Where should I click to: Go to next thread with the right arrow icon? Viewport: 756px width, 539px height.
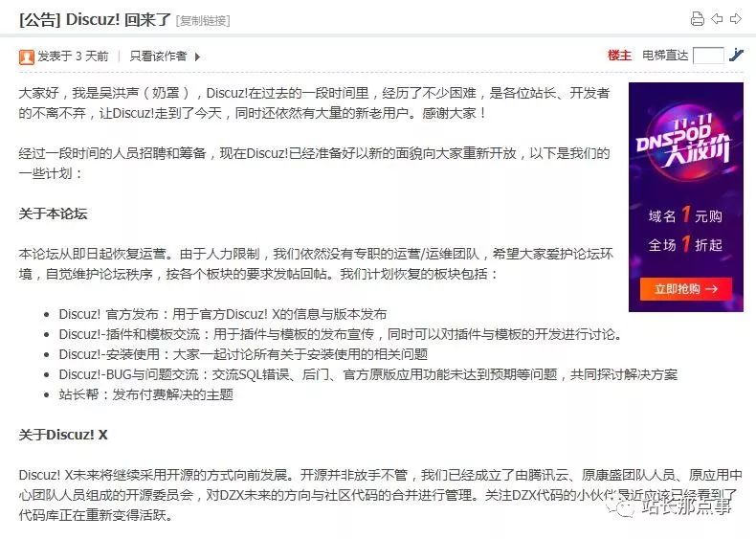point(736,19)
